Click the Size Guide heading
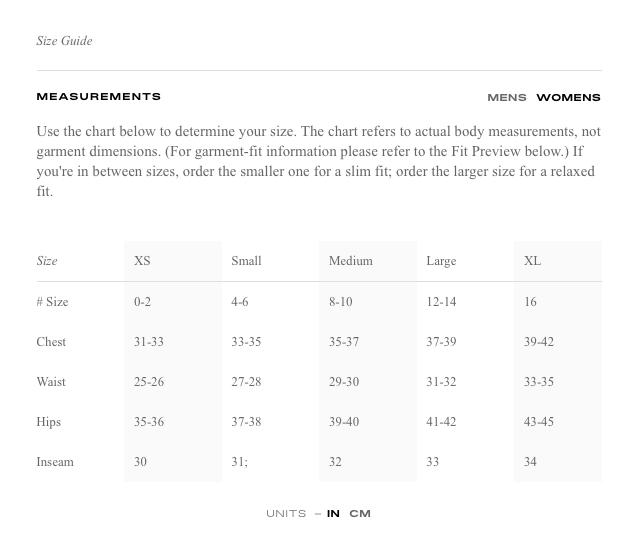This screenshot has height=541, width=642. [x=64, y=41]
